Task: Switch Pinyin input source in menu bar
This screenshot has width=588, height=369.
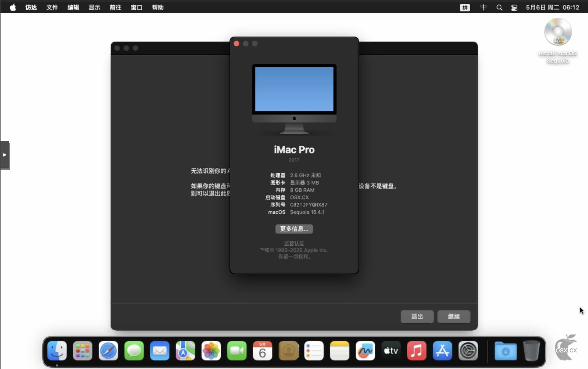Action: click(x=465, y=8)
